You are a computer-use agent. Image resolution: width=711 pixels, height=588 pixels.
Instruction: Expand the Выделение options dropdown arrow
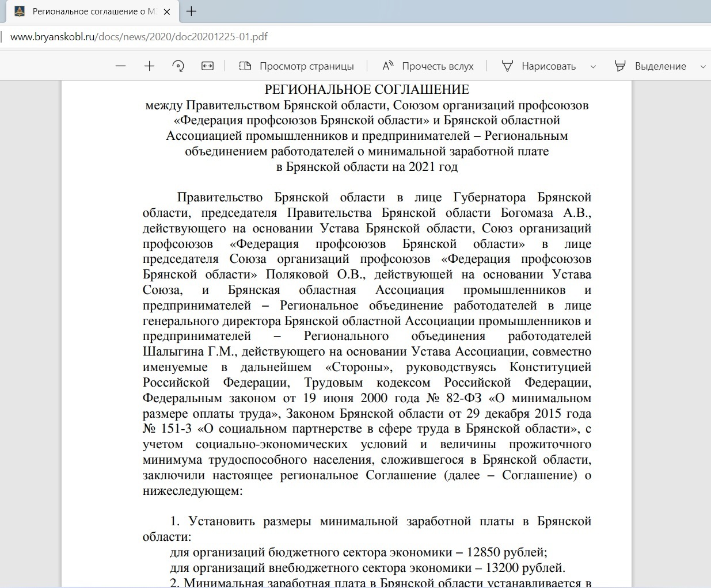tap(703, 67)
